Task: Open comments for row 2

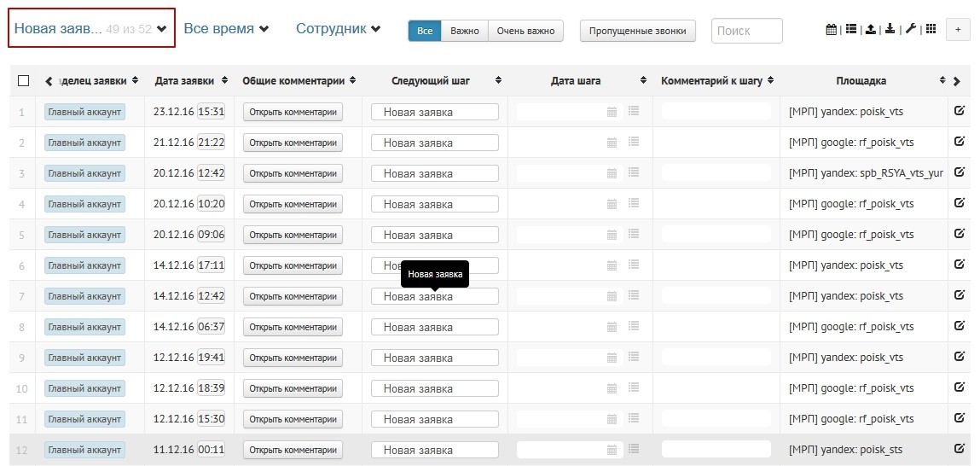Action: (293, 143)
